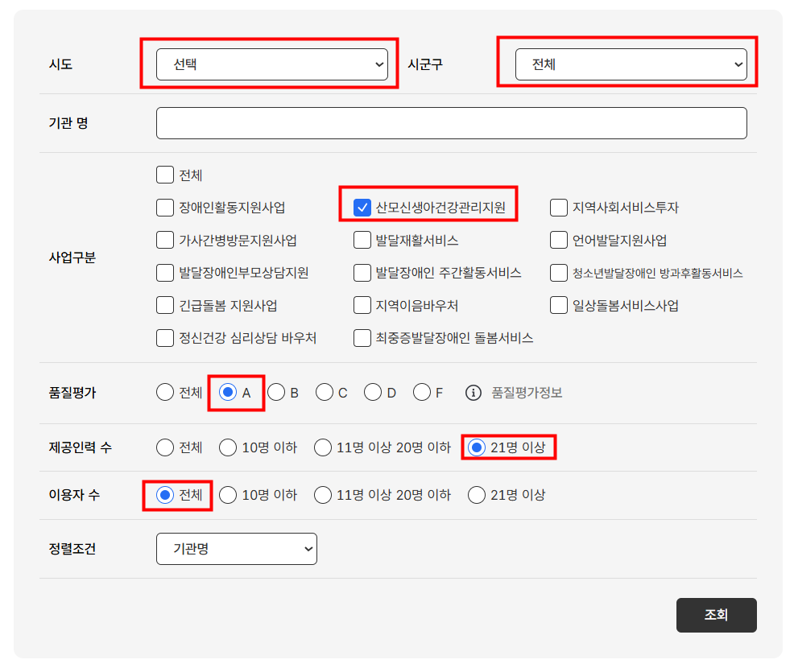The height and width of the screenshot is (672, 794).
Task: Open the 정렬조건 sort dropdown
Action: (x=236, y=548)
